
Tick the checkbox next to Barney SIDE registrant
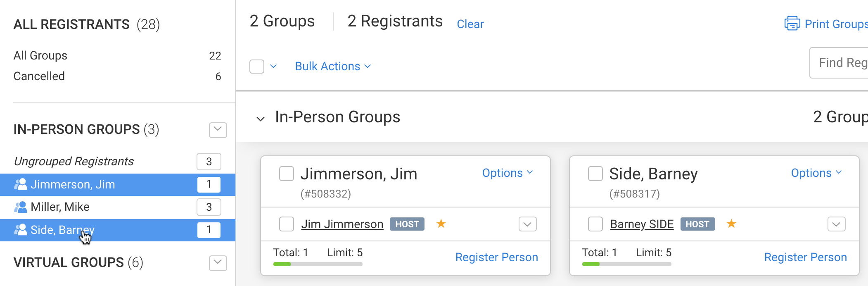pos(595,224)
